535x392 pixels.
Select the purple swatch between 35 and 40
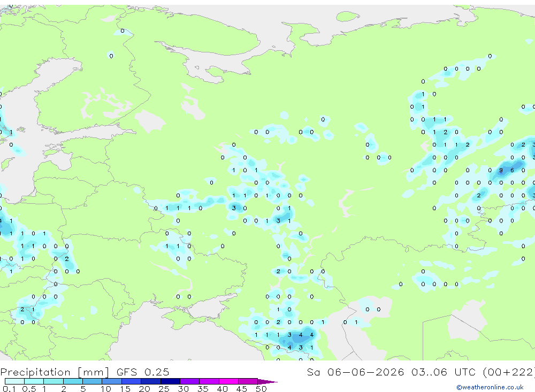pyautogui.click(x=209, y=381)
